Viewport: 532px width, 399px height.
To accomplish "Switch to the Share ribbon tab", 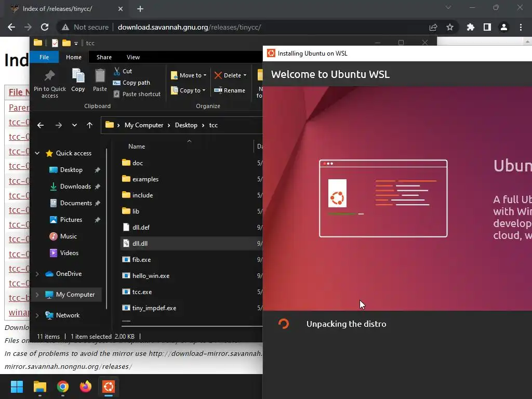I will tap(104, 57).
